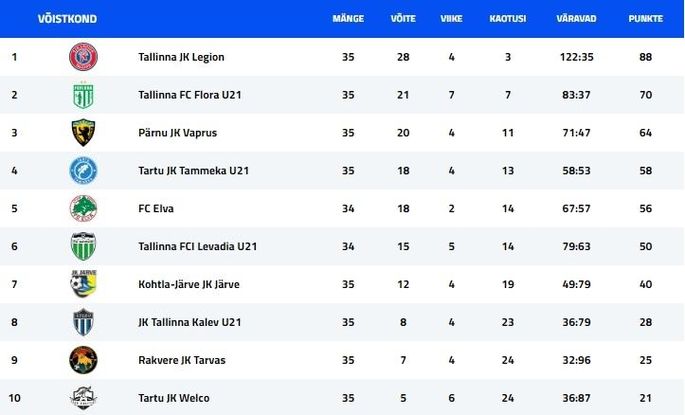Click the FC Elva tree logo

tap(83, 208)
